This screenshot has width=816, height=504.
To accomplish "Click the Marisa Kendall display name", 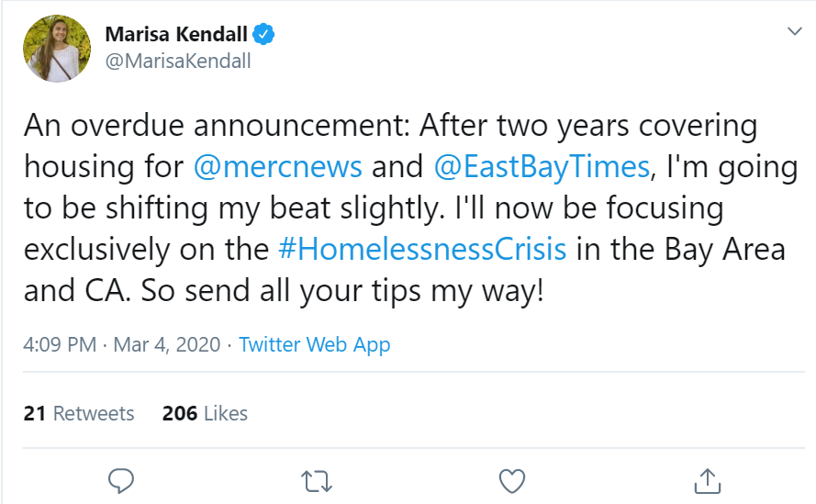I will point(177,35).
